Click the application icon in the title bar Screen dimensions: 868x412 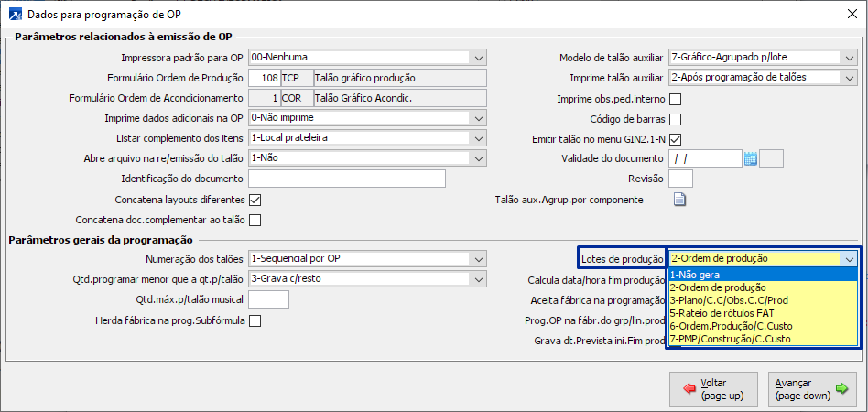pyautogui.click(x=15, y=15)
